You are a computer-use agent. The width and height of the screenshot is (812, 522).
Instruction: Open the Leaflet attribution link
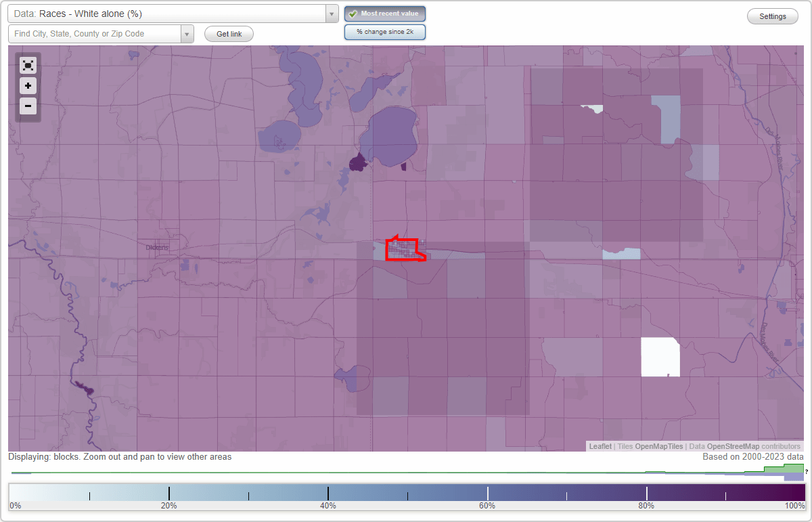(x=600, y=446)
